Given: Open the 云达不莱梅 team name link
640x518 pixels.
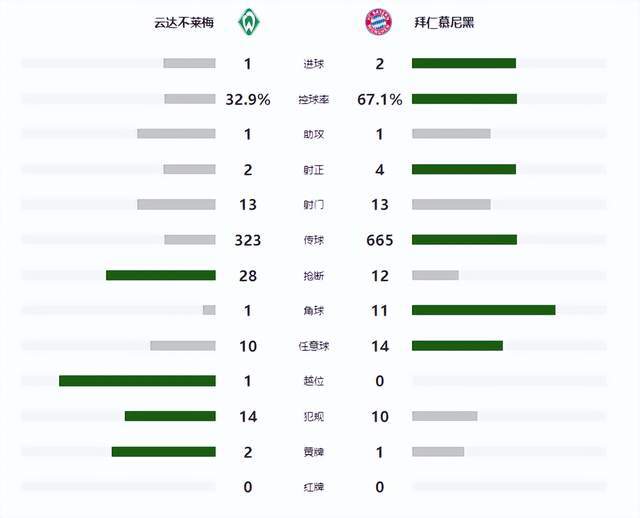Looking at the screenshot, I should (x=182, y=21).
